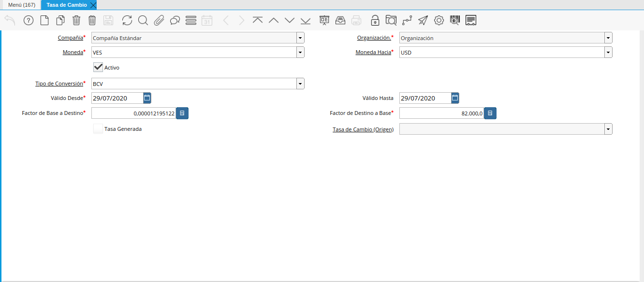Expand the Organización dropdown arrow
The width and height of the screenshot is (644, 282).
click(608, 38)
